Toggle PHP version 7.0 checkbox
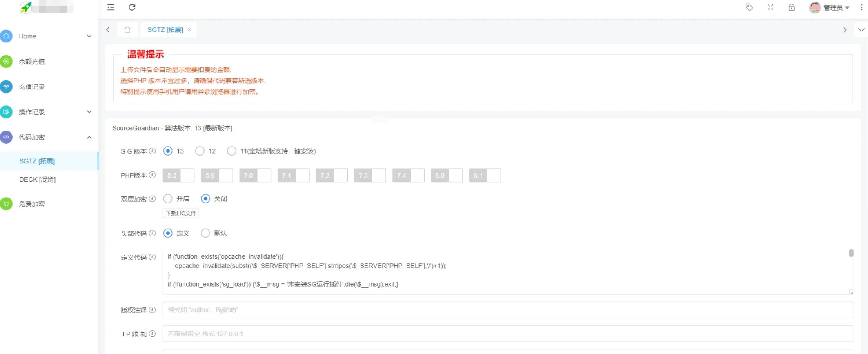 coord(255,175)
